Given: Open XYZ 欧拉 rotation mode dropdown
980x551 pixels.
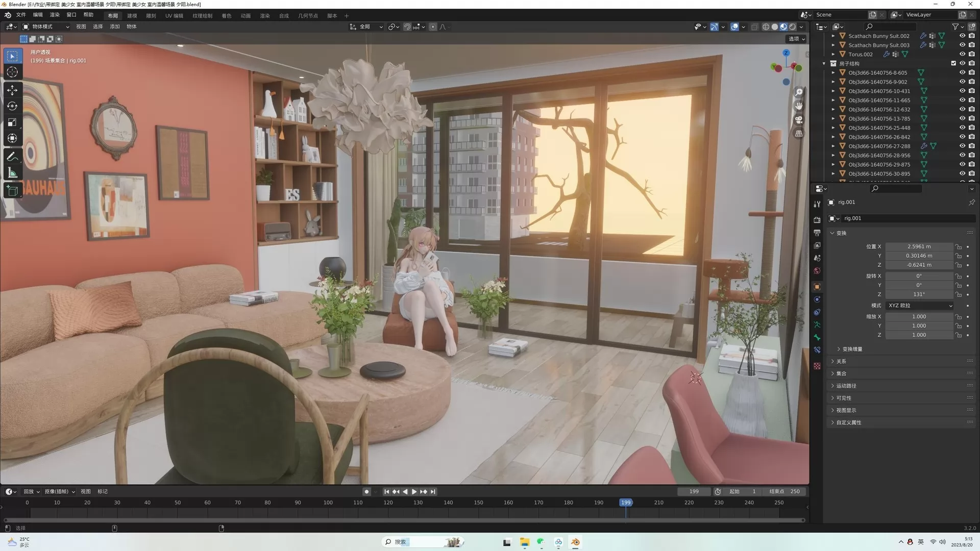Looking at the screenshot, I should coord(920,306).
